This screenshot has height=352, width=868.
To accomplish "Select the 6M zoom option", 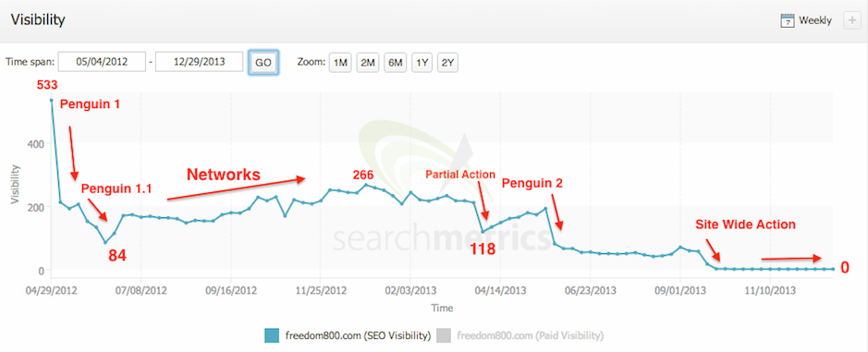I will pyautogui.click(x=395, y=63).
